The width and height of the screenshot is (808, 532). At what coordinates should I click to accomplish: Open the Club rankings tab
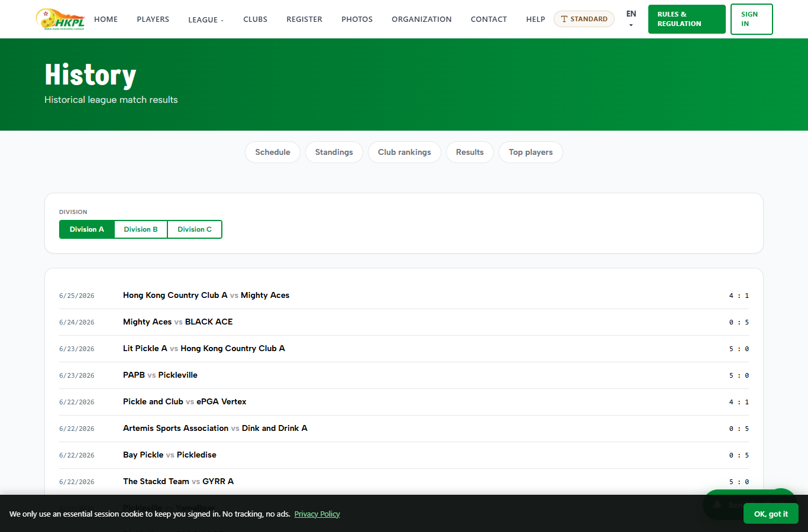click(405, 152)
